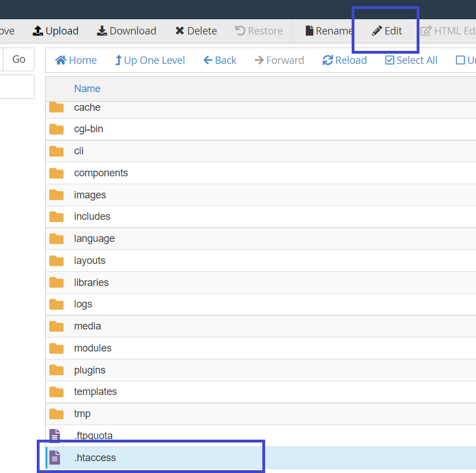476x473 pixels.
Task: Click the .htaccess file icon
Action: [55, 458]
